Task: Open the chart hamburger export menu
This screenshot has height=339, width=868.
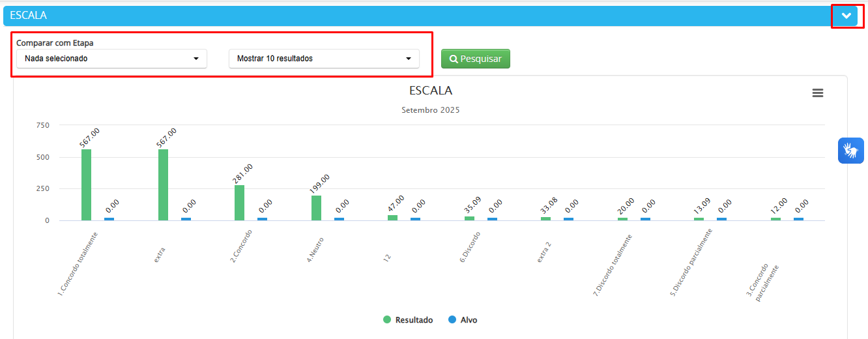Action: [x=817, y=93]
